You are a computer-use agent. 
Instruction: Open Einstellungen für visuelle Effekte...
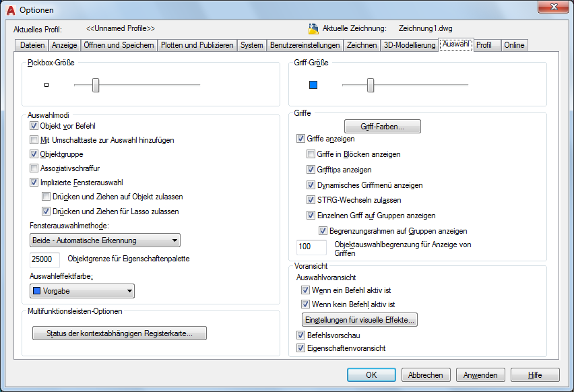coord(360,319)
